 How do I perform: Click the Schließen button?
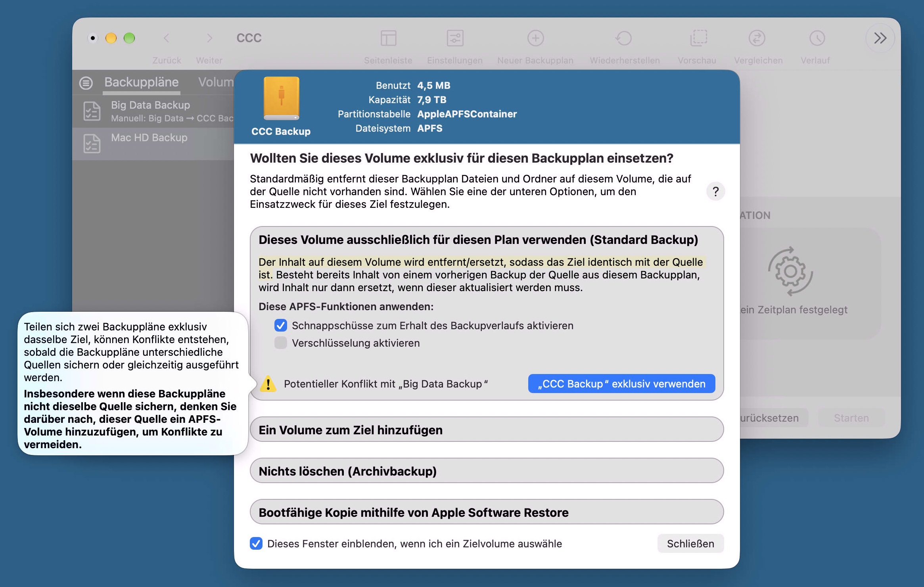(x=690, y=543)
